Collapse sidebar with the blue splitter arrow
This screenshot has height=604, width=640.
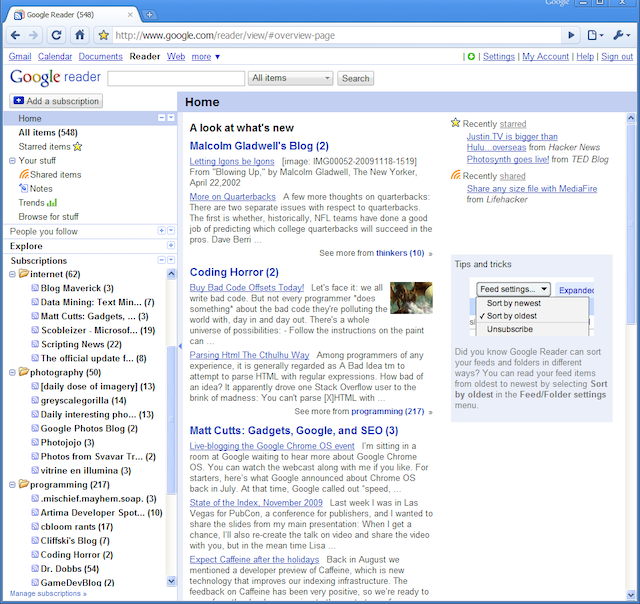(x=180, y=346)
